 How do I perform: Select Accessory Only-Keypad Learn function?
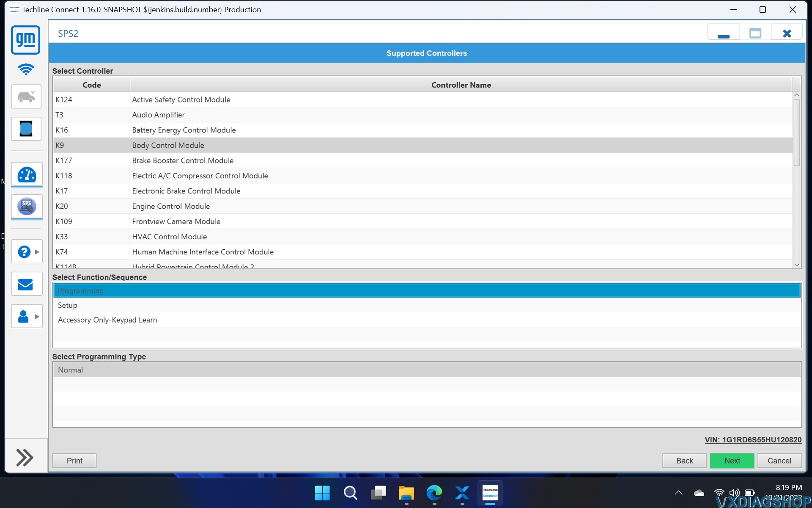pyautogui.click(x=107, y=320)
